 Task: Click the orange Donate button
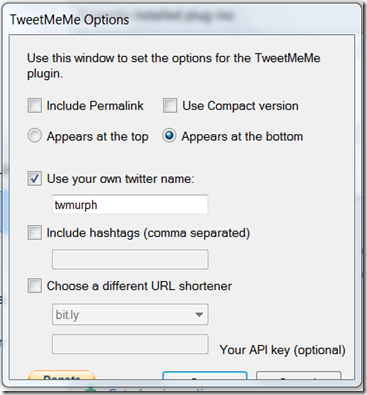[62, 375]
